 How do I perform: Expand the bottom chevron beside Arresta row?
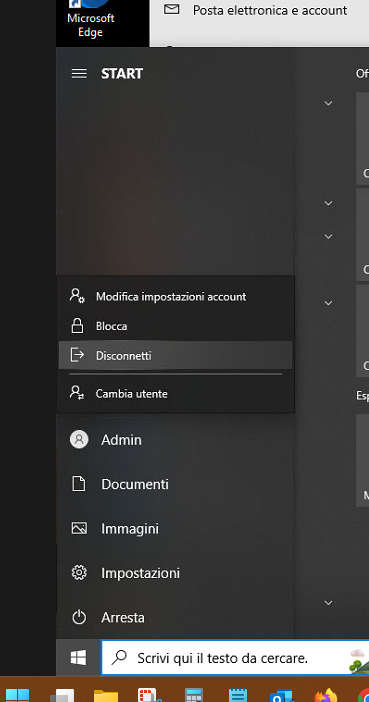tap(328, 603)
